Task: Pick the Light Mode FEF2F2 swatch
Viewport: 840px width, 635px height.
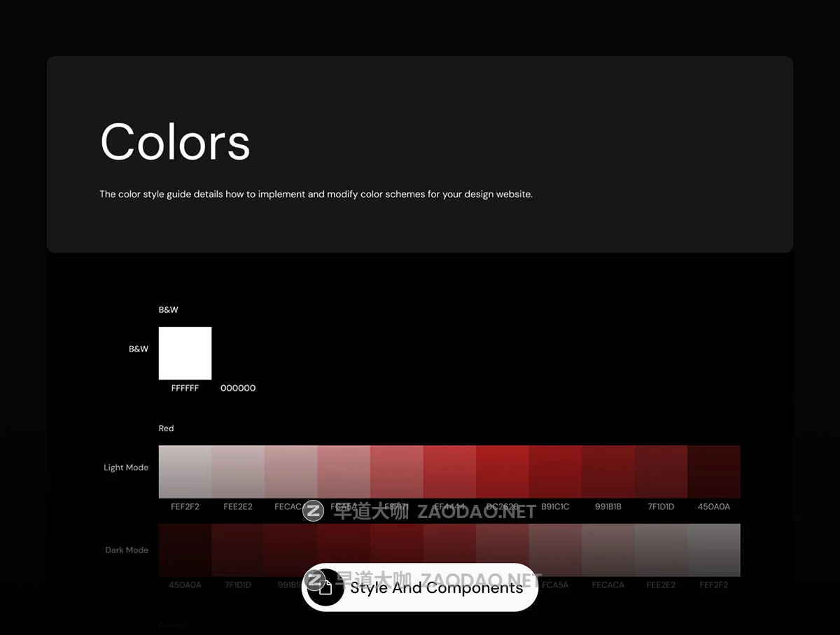Action: (185, 471)
